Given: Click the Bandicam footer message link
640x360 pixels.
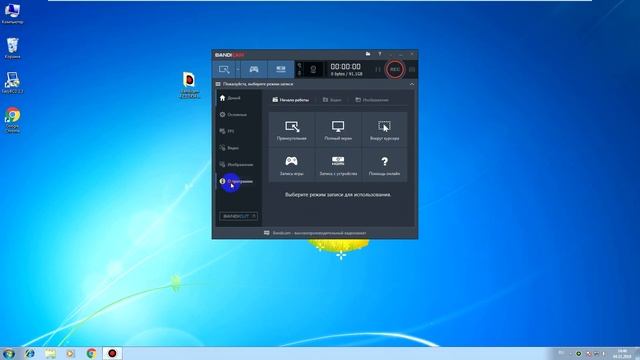Looking at the screenshot, I should point(315,233).
